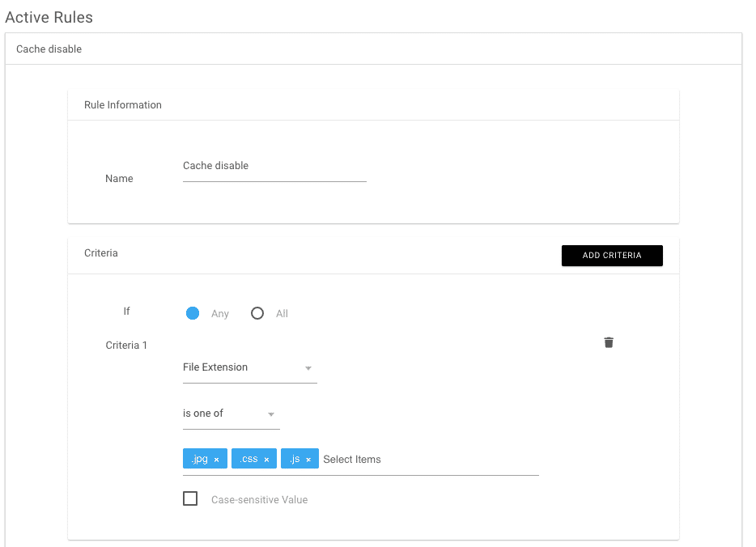Viewport: 756px width, 547px height.
Task: Click the Criteria 1 label
Action: pyautogui.click(x=126, y=345)
